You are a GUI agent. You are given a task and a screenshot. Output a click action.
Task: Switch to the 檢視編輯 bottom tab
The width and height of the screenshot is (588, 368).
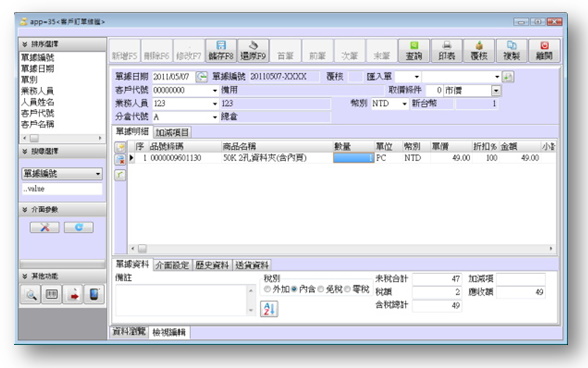point(169,332)
